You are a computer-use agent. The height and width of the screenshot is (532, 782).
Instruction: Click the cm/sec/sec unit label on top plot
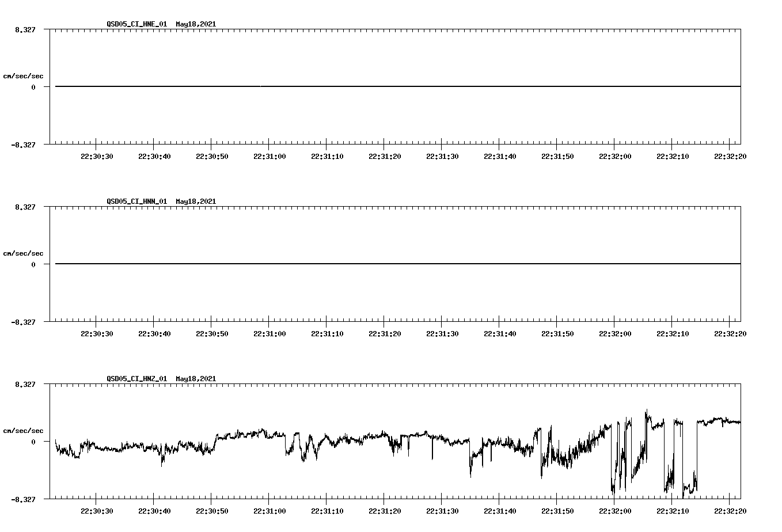tap(24, 75)
